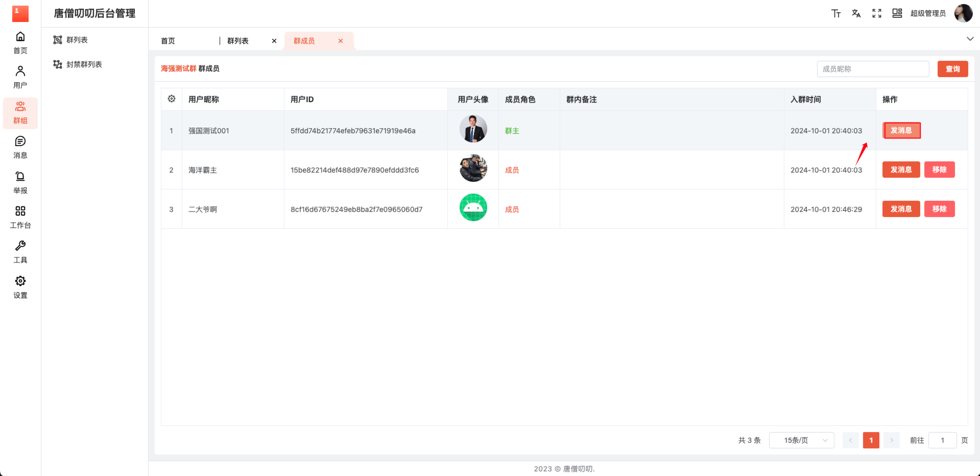Toggle fullscreen mode icon
Screen dimensions: 980x476
click(x=876, y=14)
